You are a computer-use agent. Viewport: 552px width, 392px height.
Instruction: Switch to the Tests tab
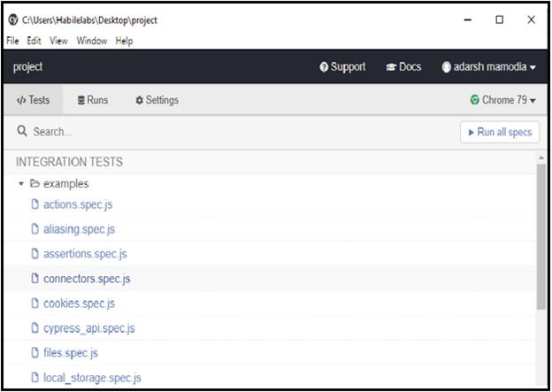point(33,100)
